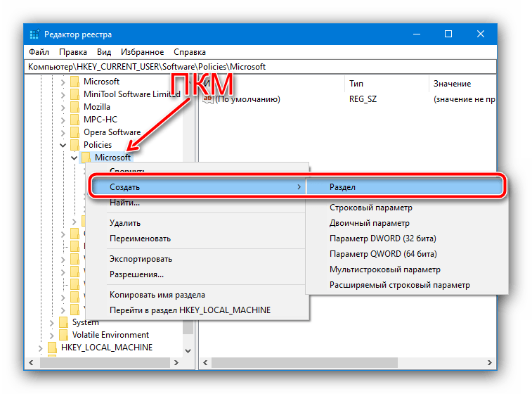The height and width of the screenshot is (394, 532).
Task: Select the Policies tree key
Action: (98, 145)
